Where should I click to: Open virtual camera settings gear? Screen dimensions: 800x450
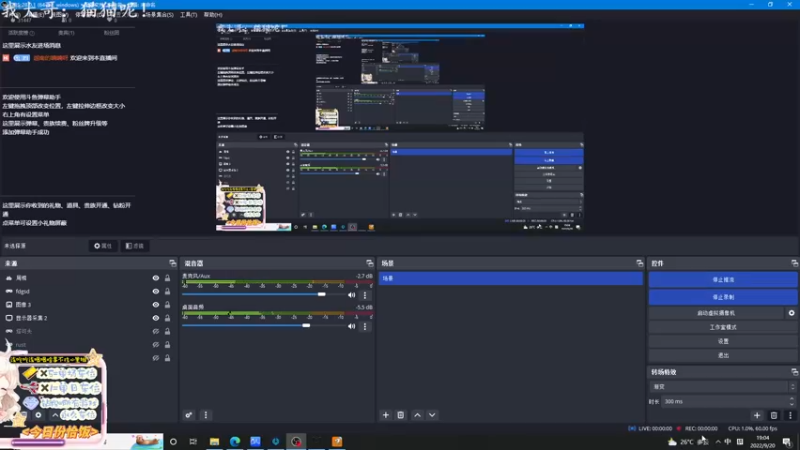click(791, 313)
